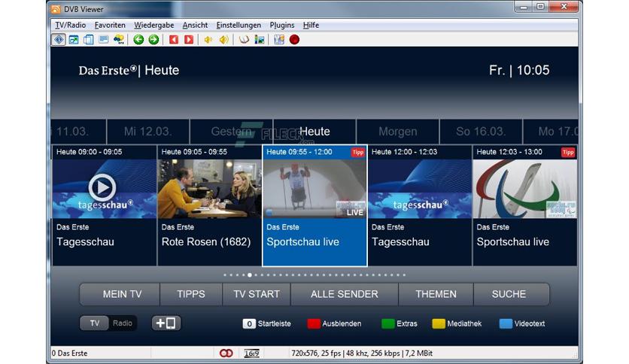The height and width of the screenshot is (364, 629).
Task: Click the 720x576, 25 fps status text
Action: tap(362, 353)
